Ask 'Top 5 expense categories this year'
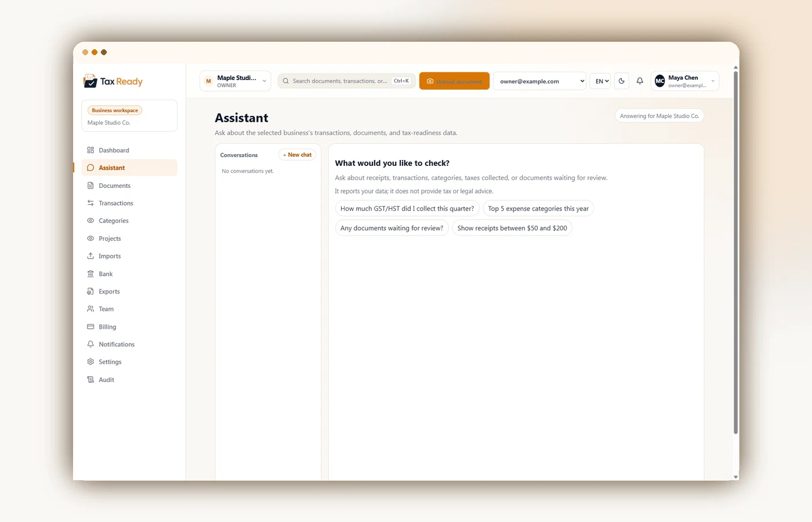The image size is (812, 522). tap(538, 209)
